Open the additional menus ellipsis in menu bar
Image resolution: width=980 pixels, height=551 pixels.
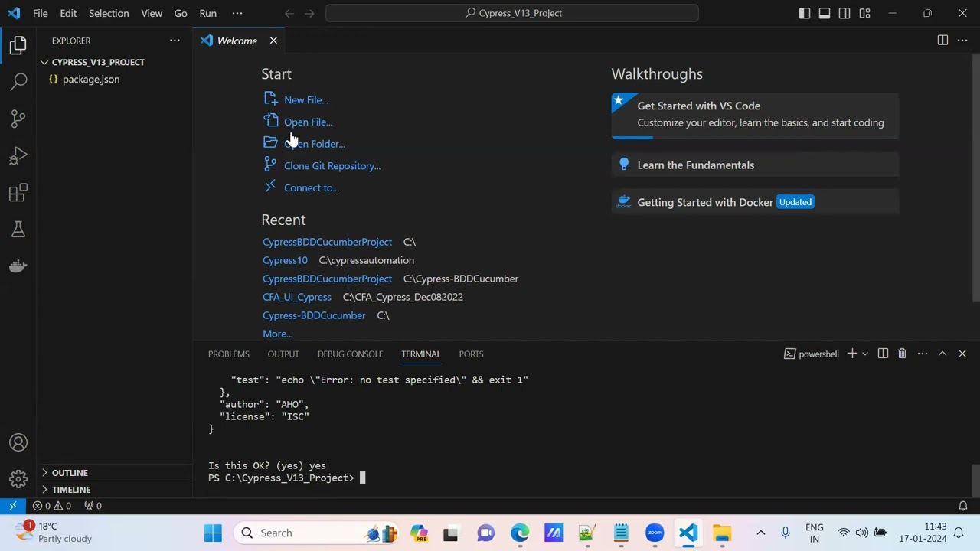(237, 13)
